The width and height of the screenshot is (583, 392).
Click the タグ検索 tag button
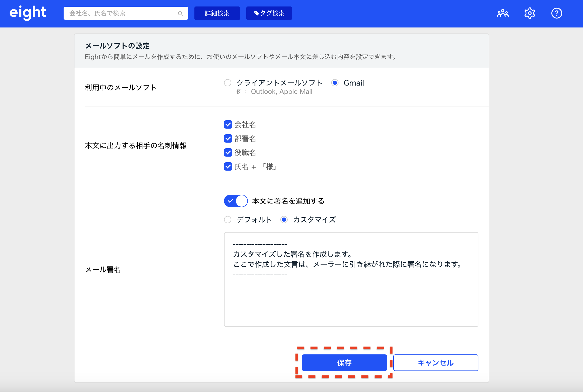[269, 13]
